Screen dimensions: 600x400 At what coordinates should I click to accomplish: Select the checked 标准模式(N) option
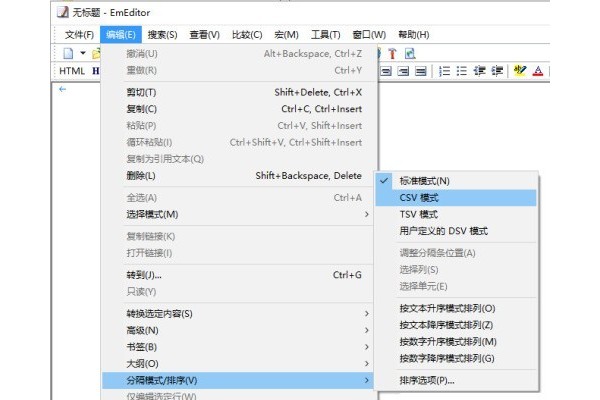456,181
